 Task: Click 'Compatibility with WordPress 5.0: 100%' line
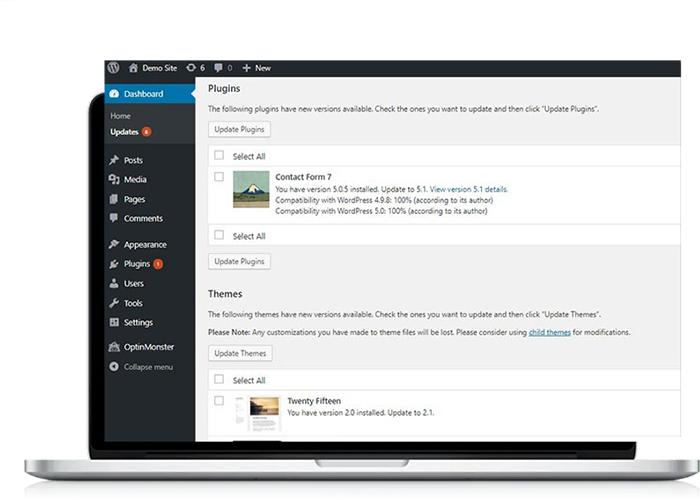tap(381, 211)
